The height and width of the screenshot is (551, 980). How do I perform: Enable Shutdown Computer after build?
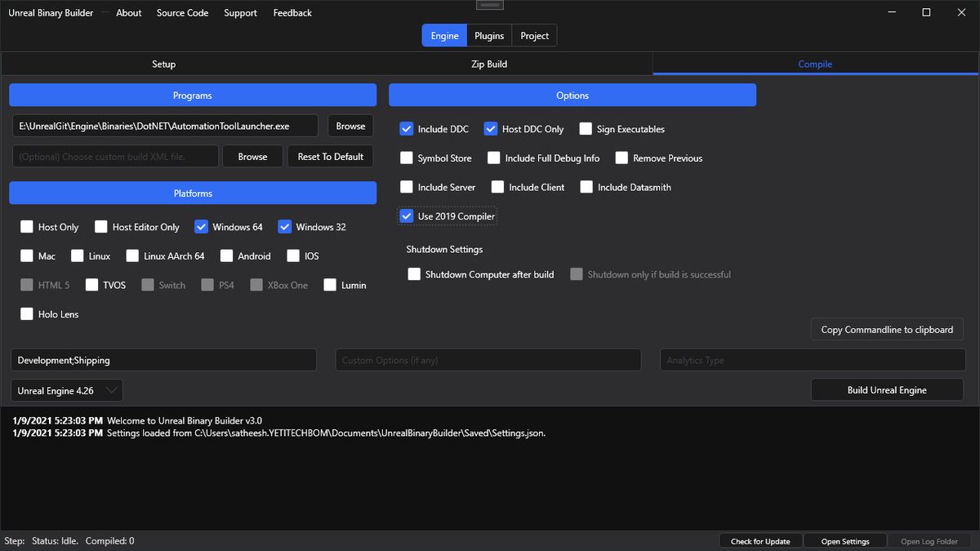point(414,274)
